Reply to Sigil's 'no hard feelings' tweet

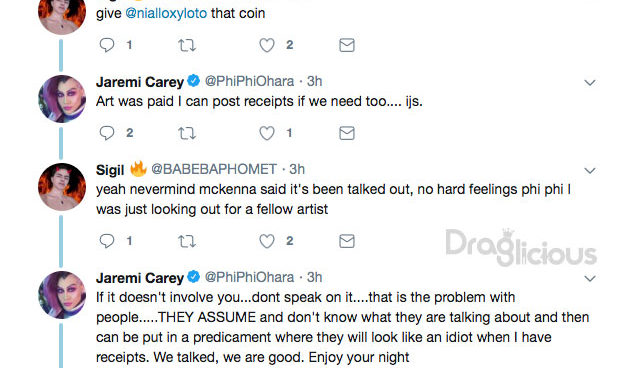tap(107, 241)
